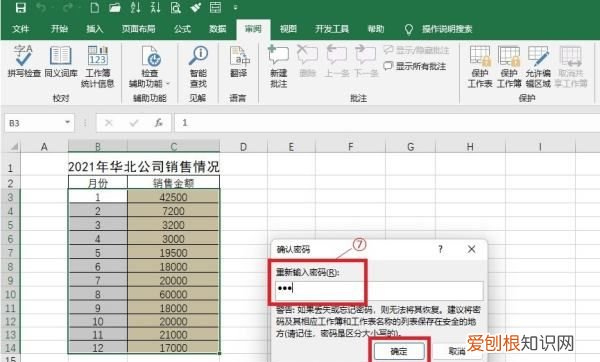Close the 确认密码 dialog with X

coord(471,249)
